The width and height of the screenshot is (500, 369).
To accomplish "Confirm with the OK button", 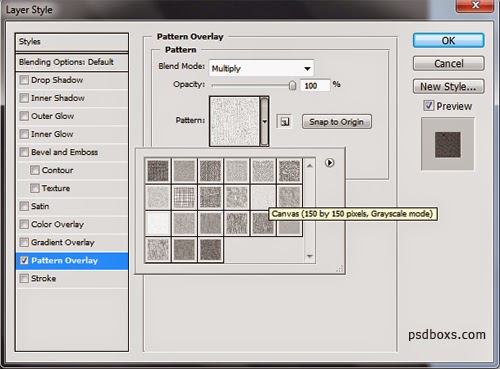I will pos(448,40).
